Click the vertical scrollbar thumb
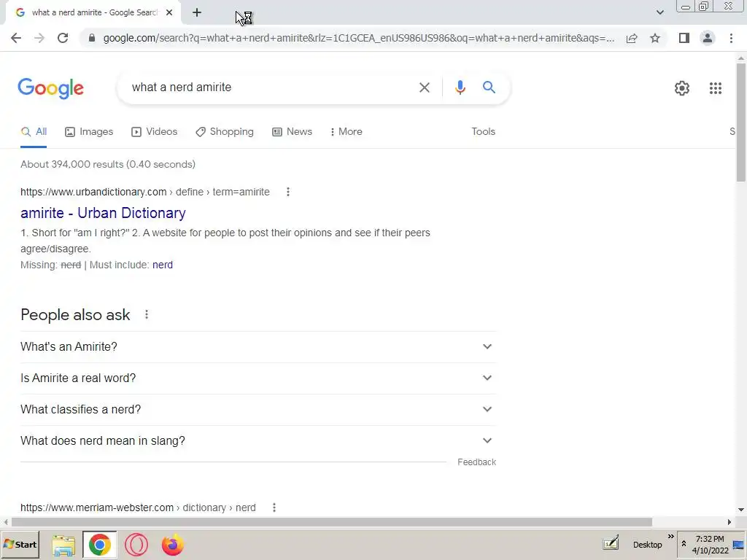Viewport: 747px width, 560px height. pos(741,122)
